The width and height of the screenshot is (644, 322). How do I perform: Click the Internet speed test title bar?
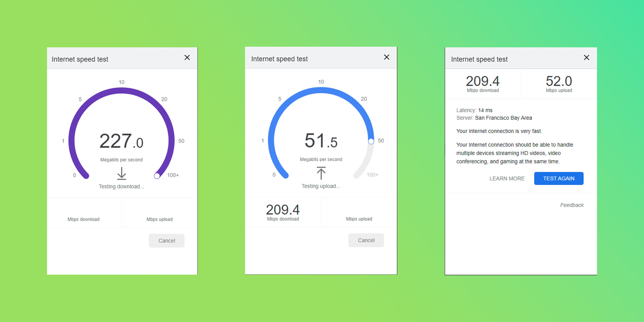coord(80,59)
